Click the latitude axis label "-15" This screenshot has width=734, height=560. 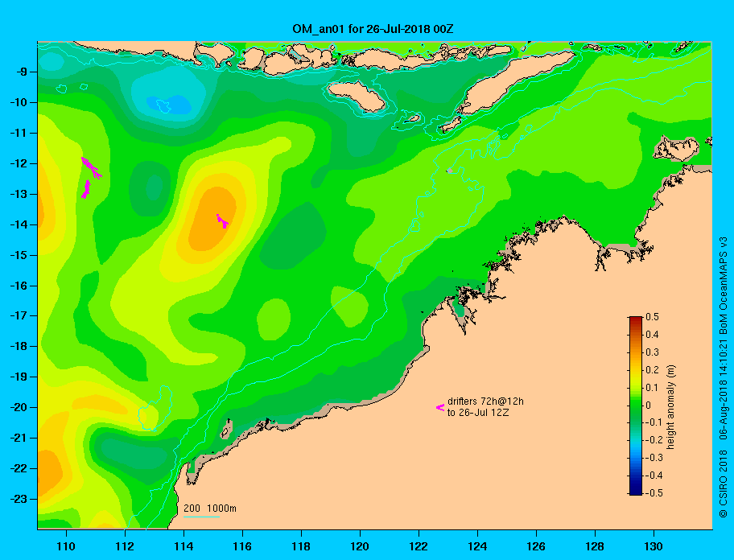point(19,255)
